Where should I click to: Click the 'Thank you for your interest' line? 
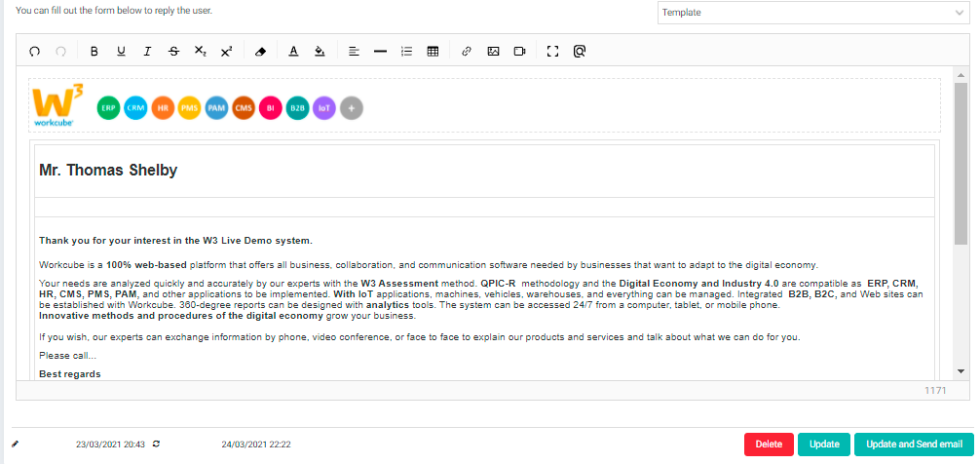point(175,240)
